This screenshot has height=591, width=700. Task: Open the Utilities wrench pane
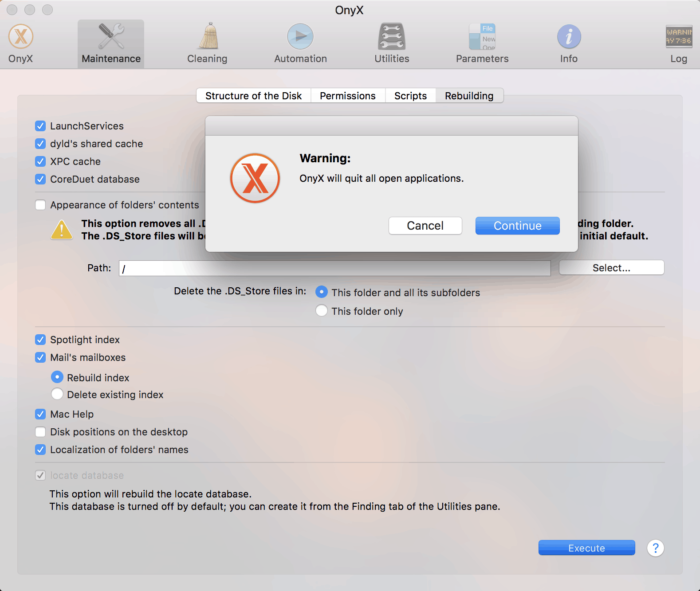(x=392, y=43)
